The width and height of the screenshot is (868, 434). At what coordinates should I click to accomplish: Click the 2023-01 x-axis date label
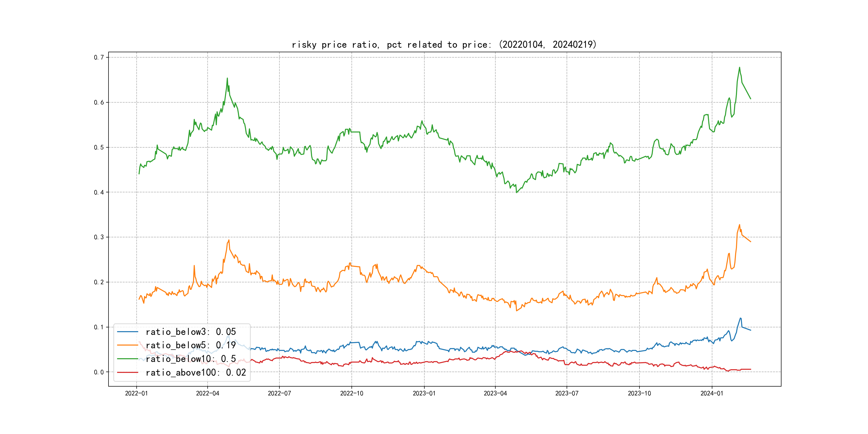[x=424, y=394]
